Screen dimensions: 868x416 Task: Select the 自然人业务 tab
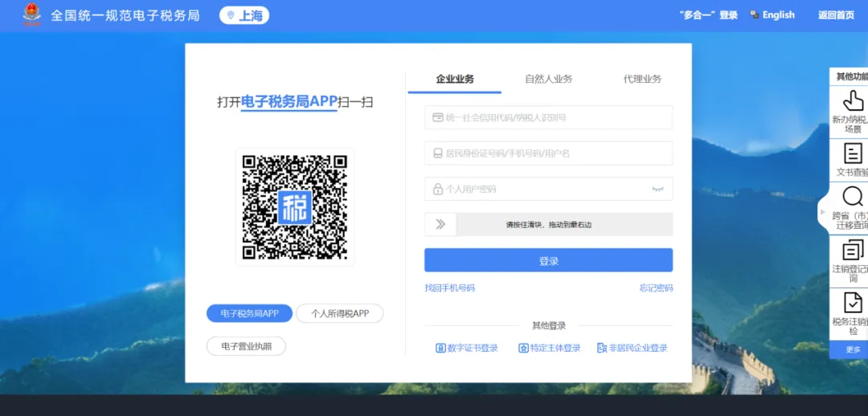548,80
